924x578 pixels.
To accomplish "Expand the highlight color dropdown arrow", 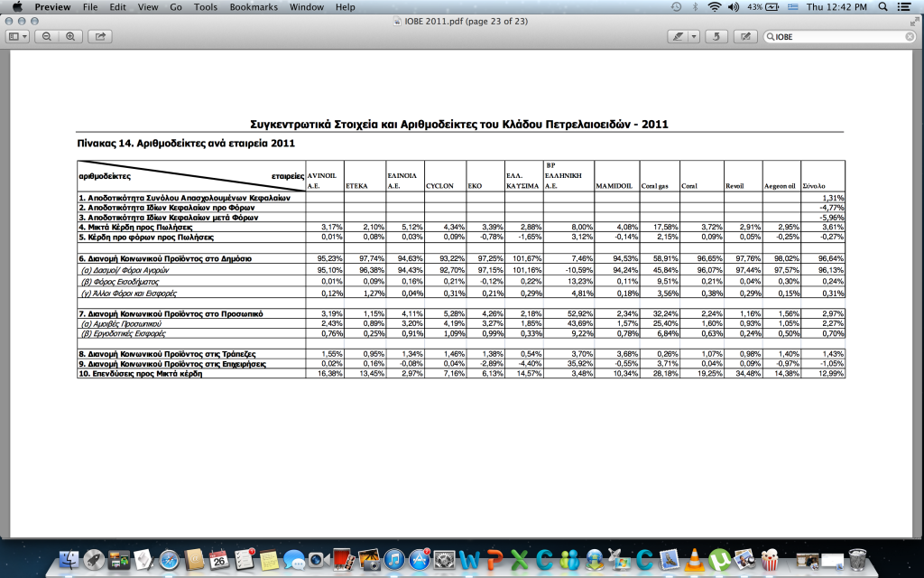I will tap(694, 37).
